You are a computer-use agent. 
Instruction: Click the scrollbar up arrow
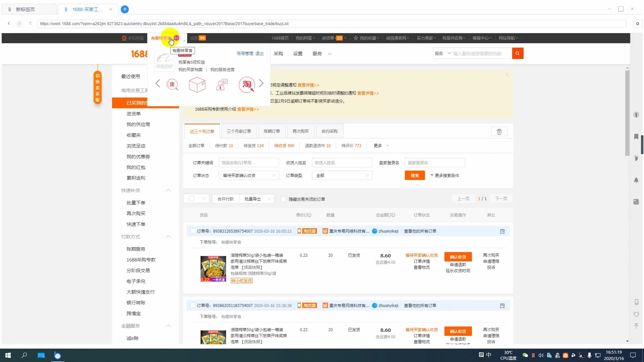tap(627, 68)
